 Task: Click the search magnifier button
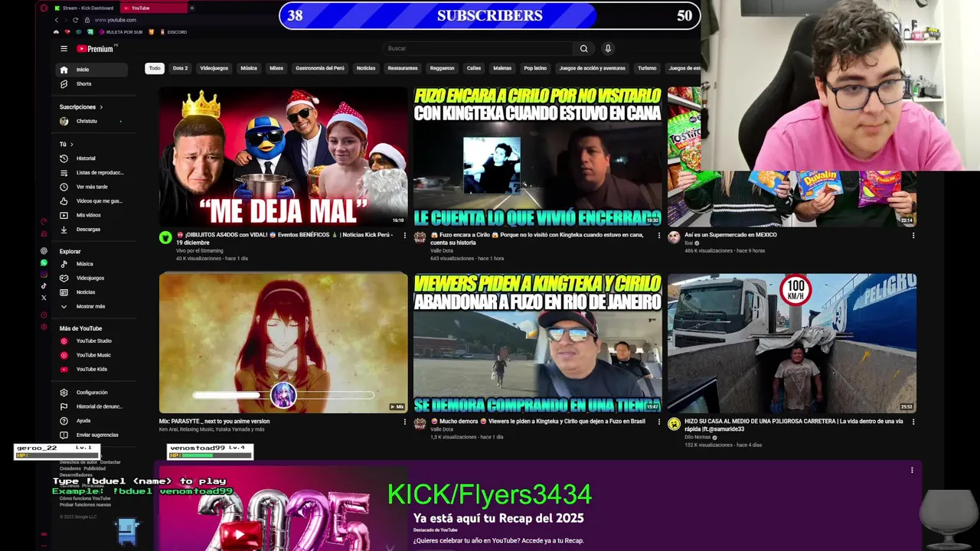583,48
